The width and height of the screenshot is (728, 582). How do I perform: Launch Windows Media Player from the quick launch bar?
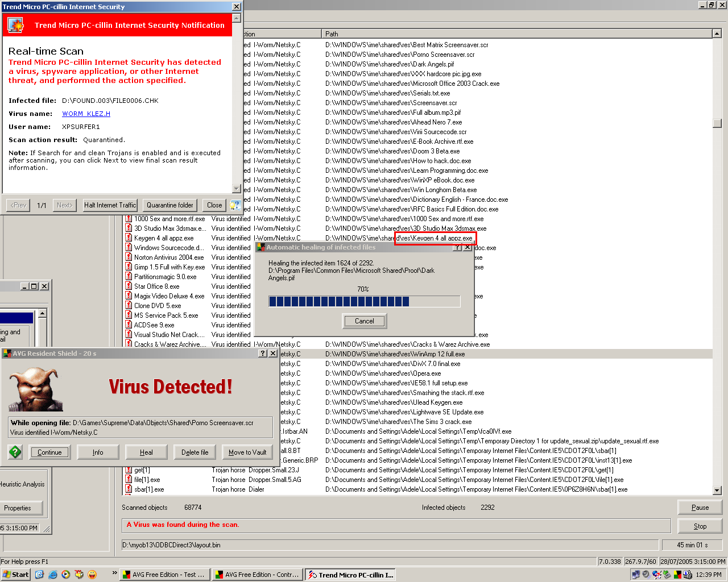[x=66, y=575]
